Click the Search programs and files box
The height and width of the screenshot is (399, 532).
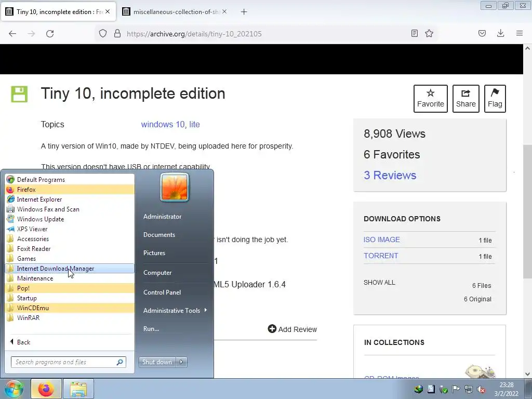click(x=68, y=362)
